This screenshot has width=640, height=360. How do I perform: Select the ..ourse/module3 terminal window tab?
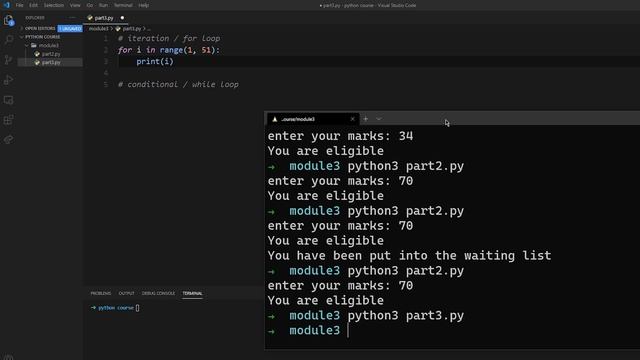312,119
